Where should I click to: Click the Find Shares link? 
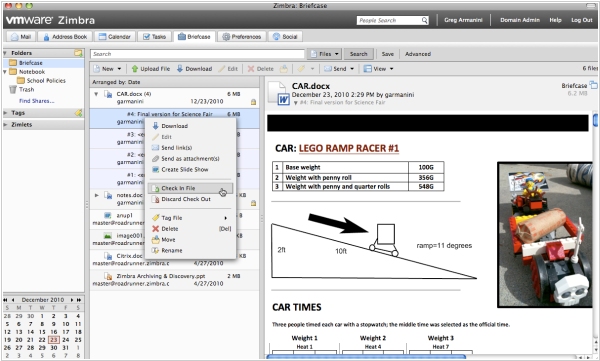pyautogui.click(x=37, y=101)
